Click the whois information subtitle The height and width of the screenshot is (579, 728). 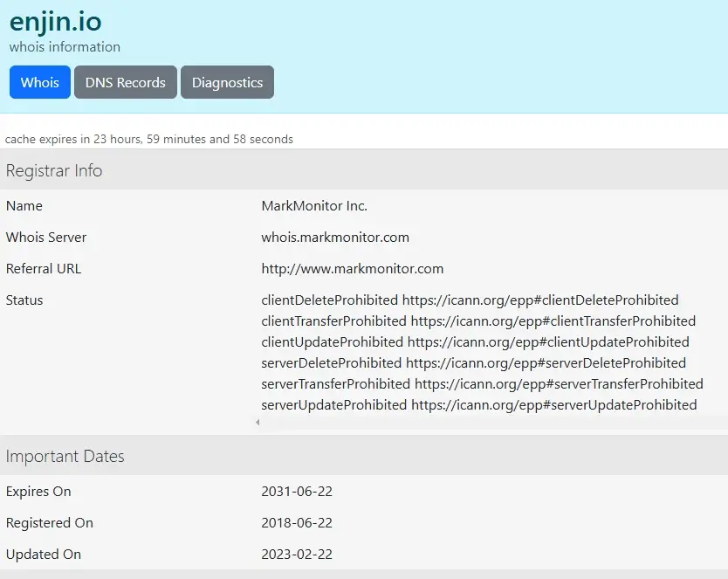(65, 46)
